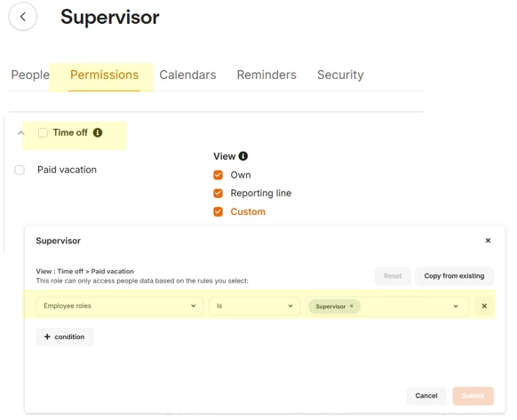The width and height of the screenshot is (517, 420).
Task: Add a new condition
Action: point(65,337)
